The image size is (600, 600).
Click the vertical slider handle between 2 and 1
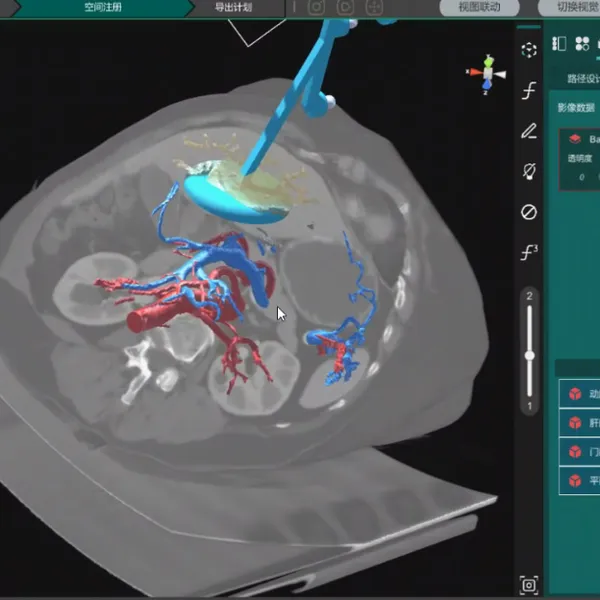[530, 355]
